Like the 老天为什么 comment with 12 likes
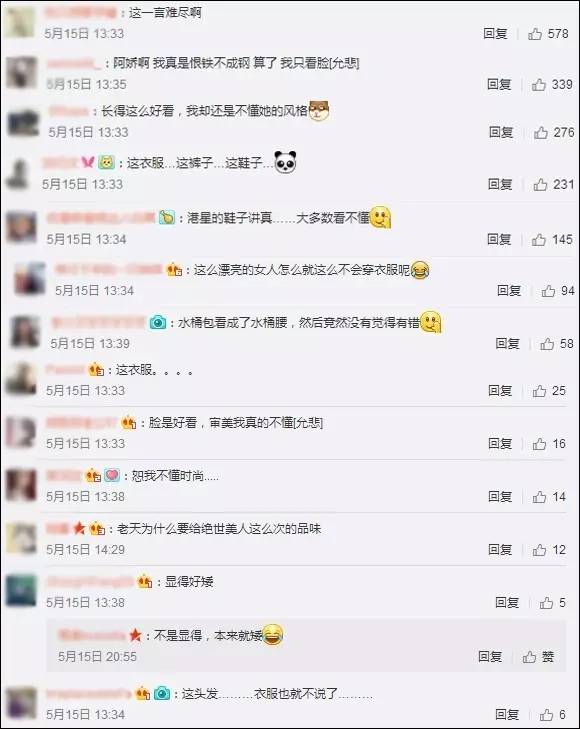 [549, 550]
